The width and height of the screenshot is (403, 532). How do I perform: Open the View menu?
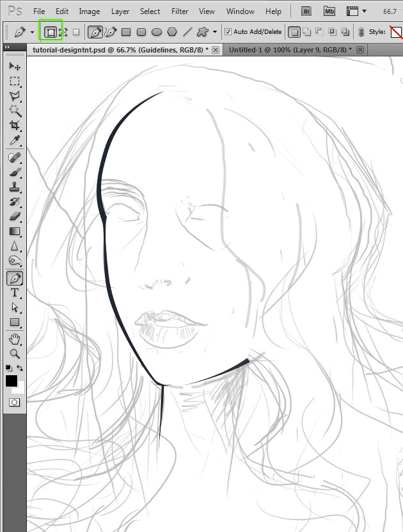[207, 11]
